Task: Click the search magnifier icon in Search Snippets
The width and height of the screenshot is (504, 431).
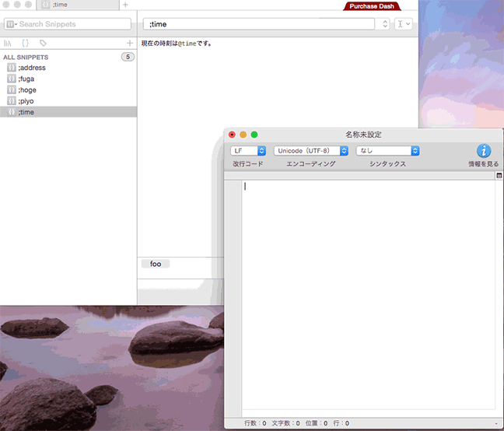Action: click(x=11, y=24)
